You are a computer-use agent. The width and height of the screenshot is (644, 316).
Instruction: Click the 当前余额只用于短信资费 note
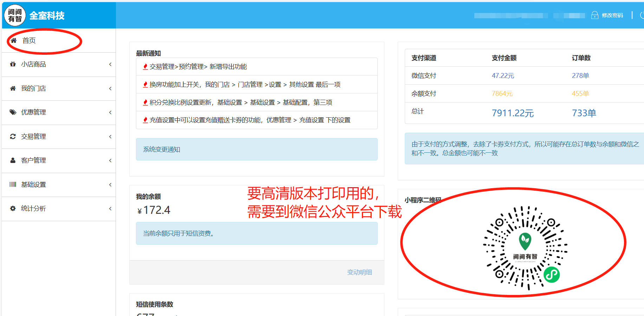point(257,233)
